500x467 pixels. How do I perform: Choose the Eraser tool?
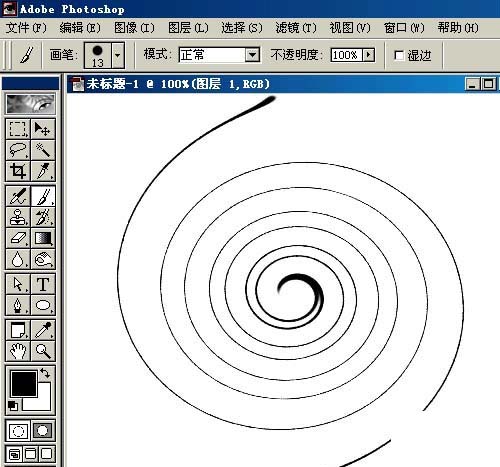click(x=18, y=238)
